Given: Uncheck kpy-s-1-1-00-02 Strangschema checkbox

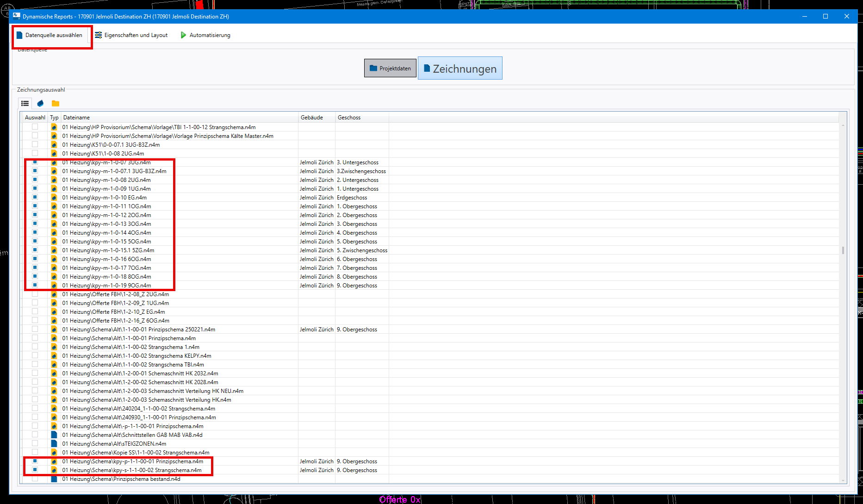Looking at the screenshot, I should (x=35, y=470).
